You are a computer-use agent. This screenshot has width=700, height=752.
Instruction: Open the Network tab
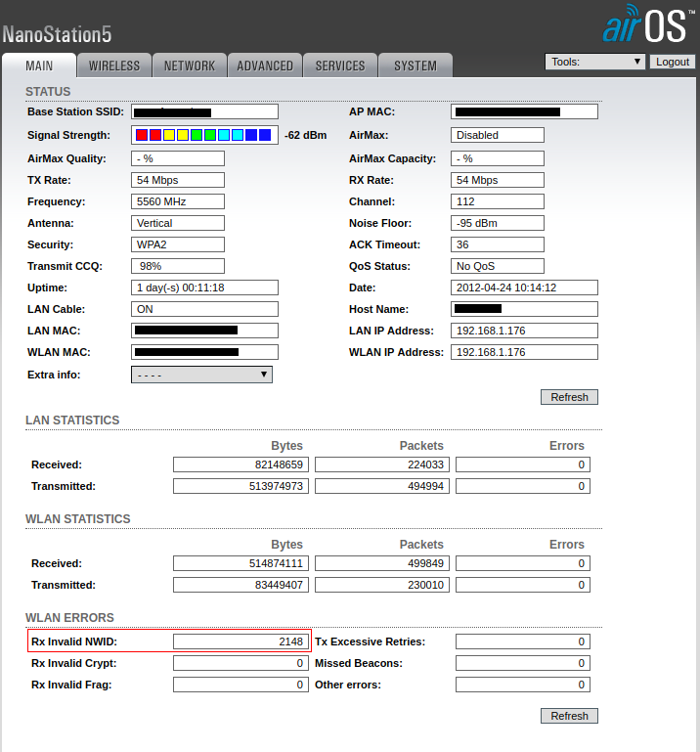[x=189, y=66]
